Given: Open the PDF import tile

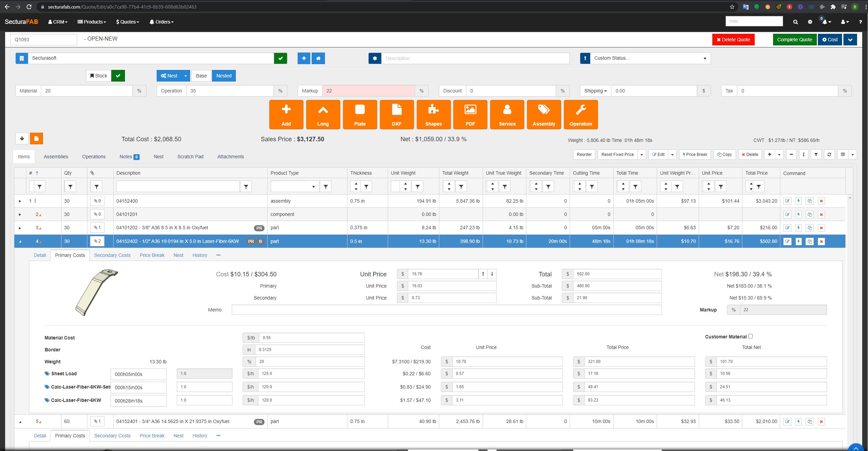Looking at the screenshot, I should (470, 115).
